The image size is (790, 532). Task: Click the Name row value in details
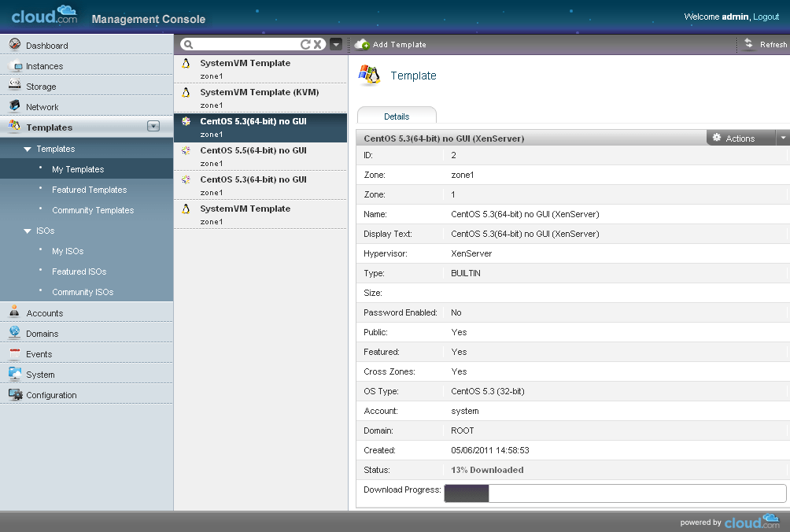[x=525, y=214]
